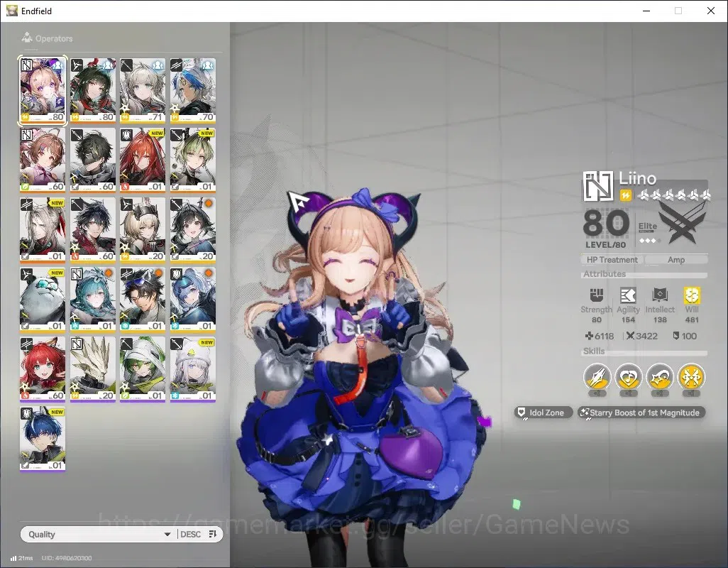Click the Skills section header
728x568 pixels.
(x=594, y=351)
